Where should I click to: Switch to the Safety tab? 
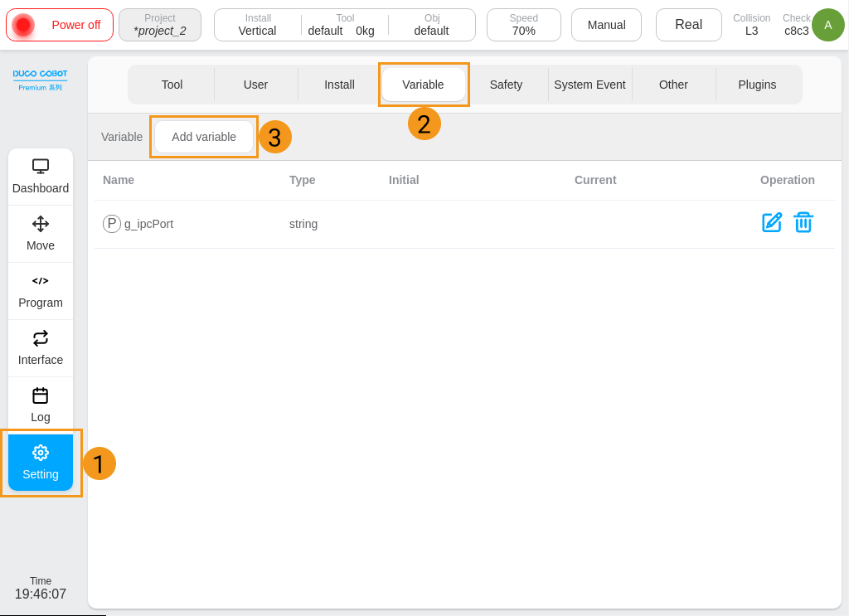[506, 85]
